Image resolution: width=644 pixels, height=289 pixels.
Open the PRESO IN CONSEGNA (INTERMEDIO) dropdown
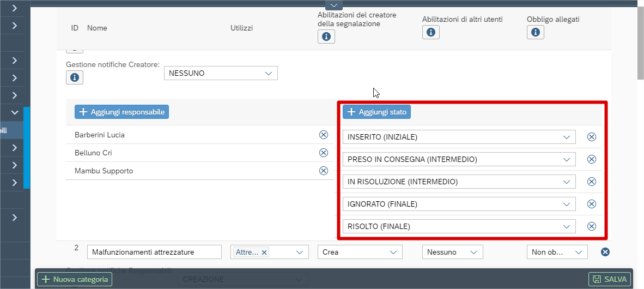[x=459, y=159]
